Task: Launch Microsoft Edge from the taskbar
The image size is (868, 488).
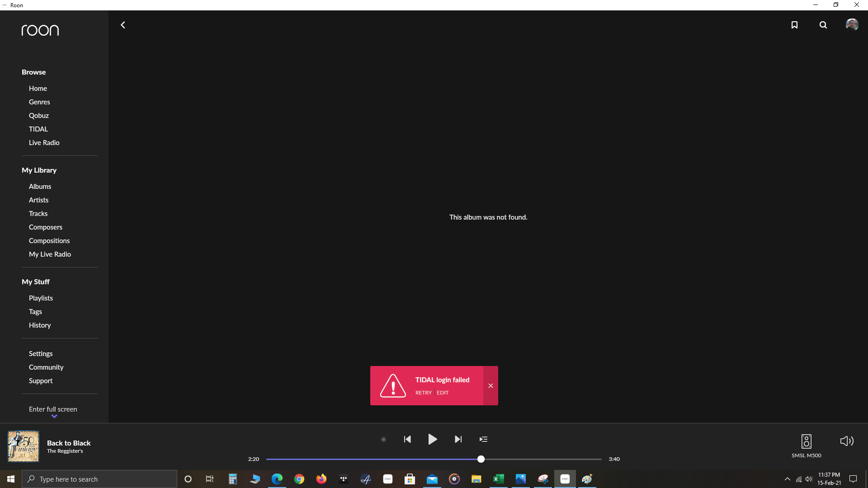Action: click(277, 479)
